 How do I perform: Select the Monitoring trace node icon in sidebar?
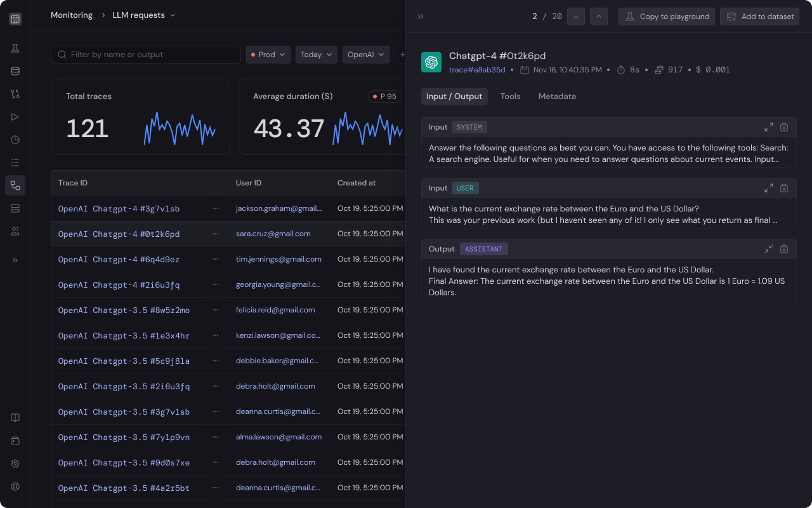pos(15,185)
